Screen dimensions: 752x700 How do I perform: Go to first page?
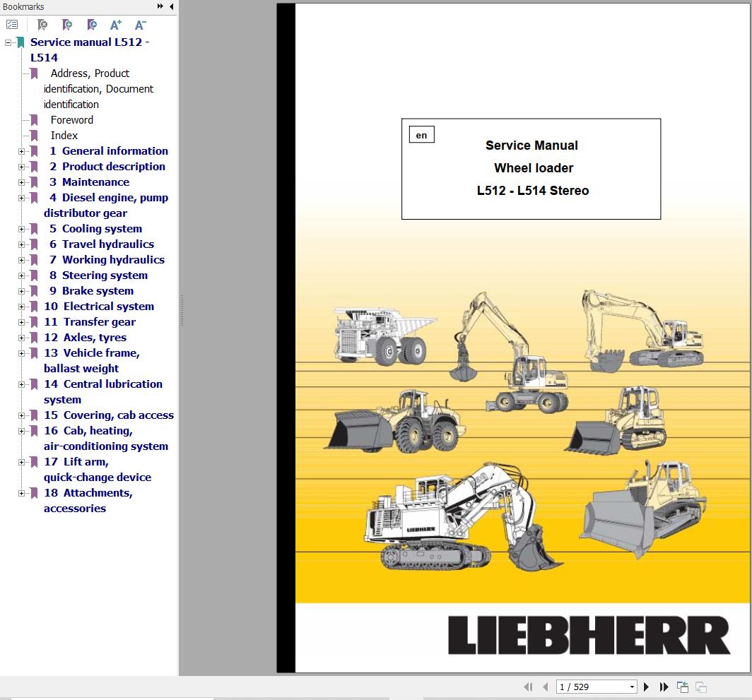528,687
